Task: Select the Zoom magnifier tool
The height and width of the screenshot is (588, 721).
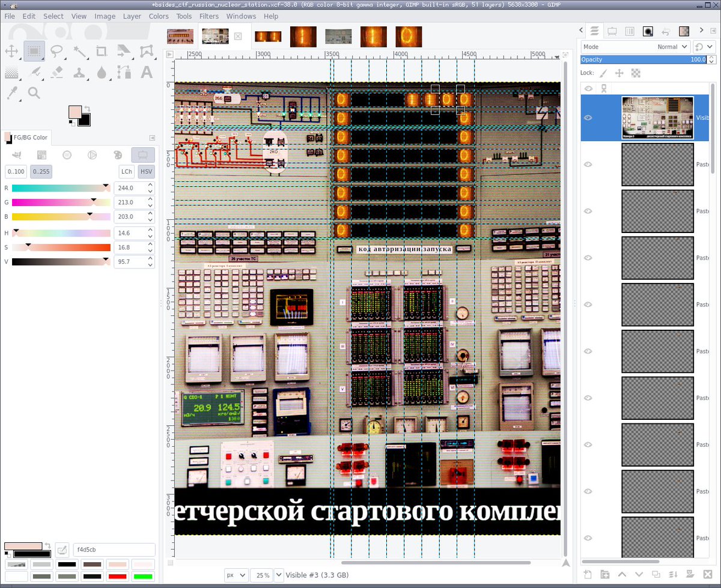Action: [34, 93]
